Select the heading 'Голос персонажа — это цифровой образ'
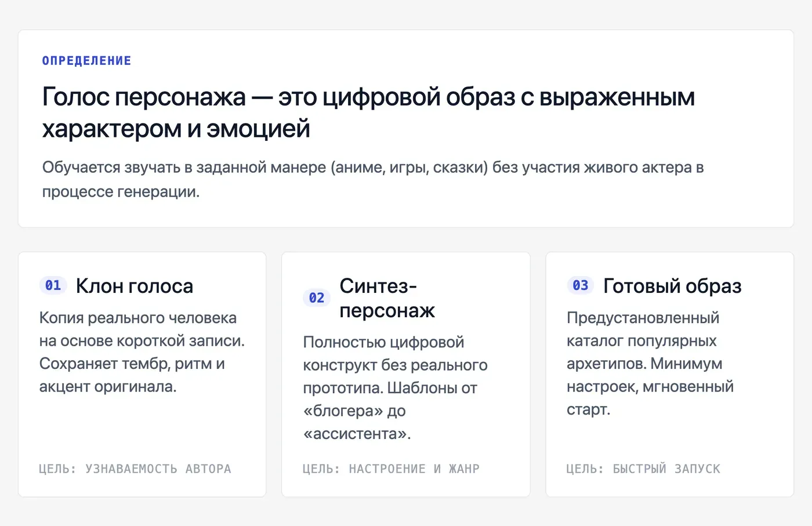Screen dimensions: 812x526 click(x=368, y=113)
